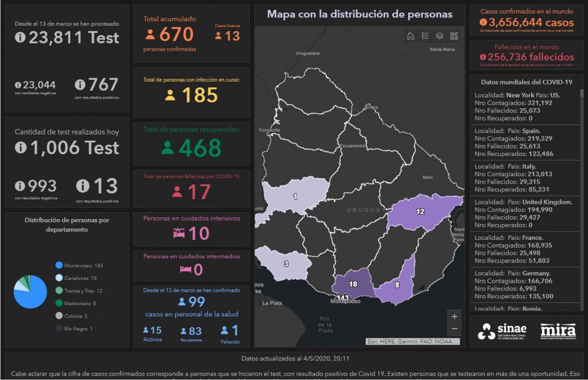Image resolution: width=588 pixels, height=380 pixels.
Task: Select the Maldonado green legend swatch
Action: tap(59, 303)
